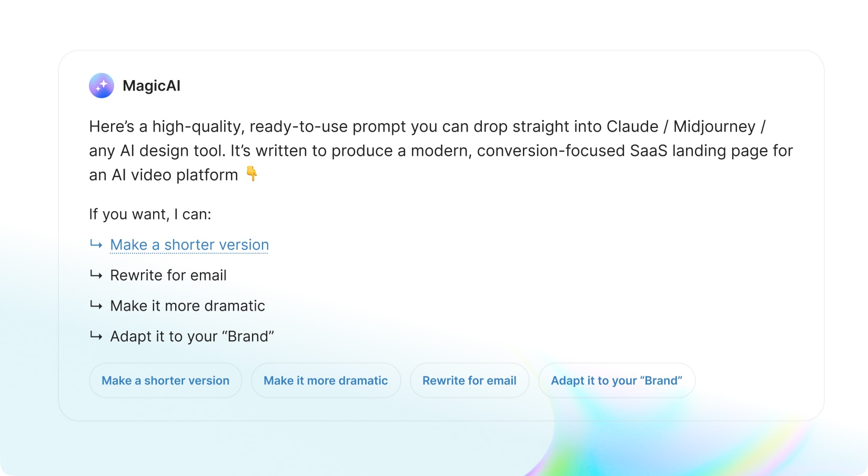The height and width of the screenshot is (476, 868).
Task: Click the word "Claude" in the message
Action: (632, 127)
